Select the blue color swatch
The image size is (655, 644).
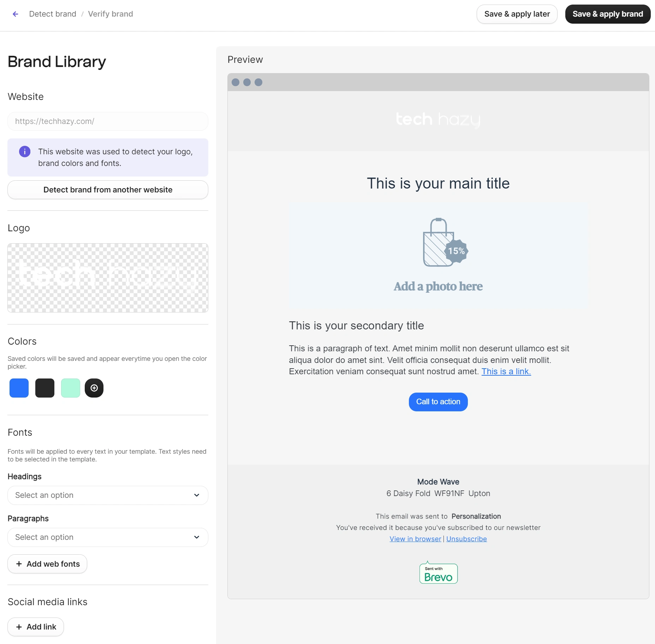point(19,388)
